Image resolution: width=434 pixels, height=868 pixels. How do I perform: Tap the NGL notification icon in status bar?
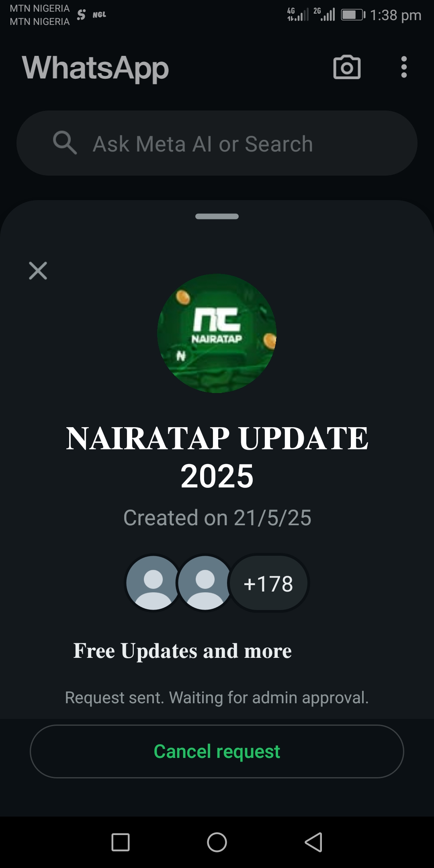pyautogui.click(x=99, y=15)
